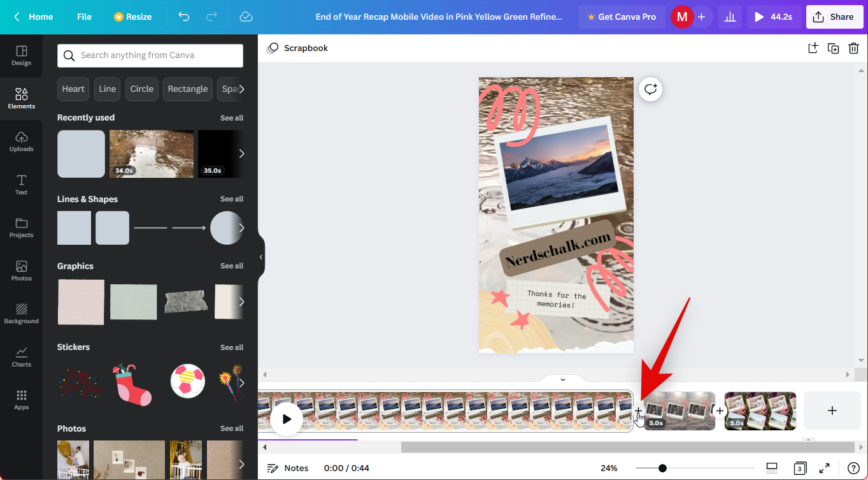Add transition between second and third clip
Image resolution: width=868 pixels, height=480 pixels.
pos(720,411)
